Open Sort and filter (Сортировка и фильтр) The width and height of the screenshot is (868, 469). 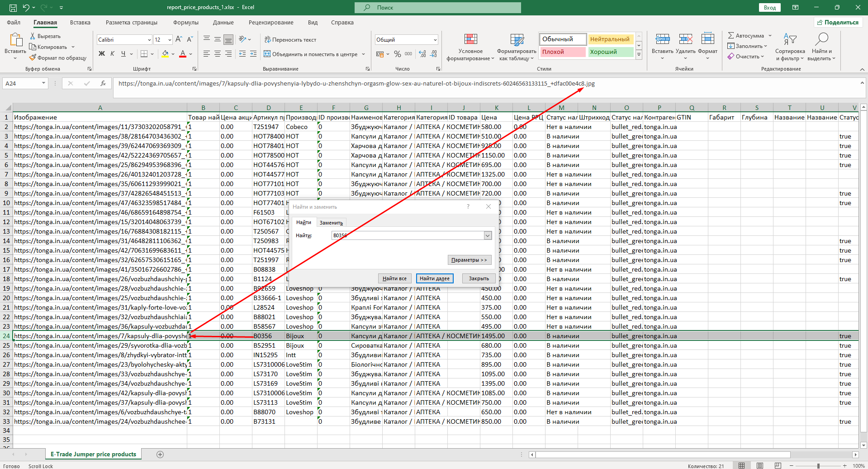[790, 47]
